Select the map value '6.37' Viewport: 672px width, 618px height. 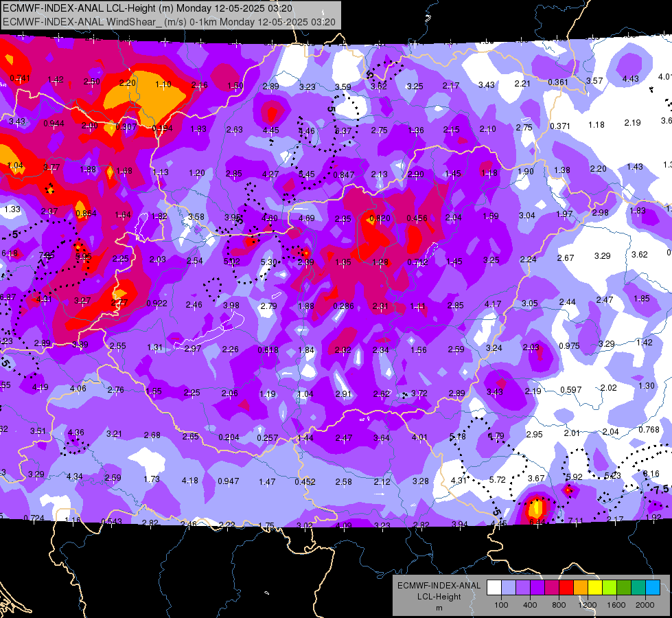click(343, 130)
